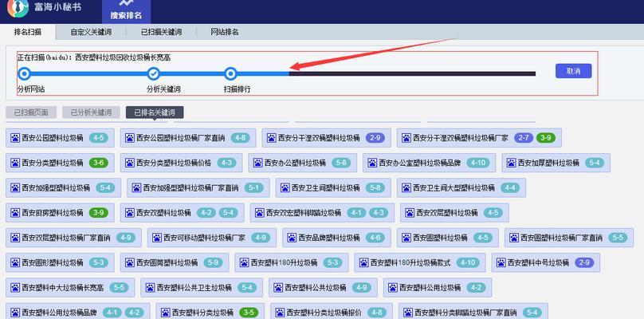Image resolution: width=644 pixels, height=319 pixels.
Task: Click the Baidu paw icon of 西安塑料公共卫生垃圾桶
Action: pyautogui.click(x=150, y=287)
